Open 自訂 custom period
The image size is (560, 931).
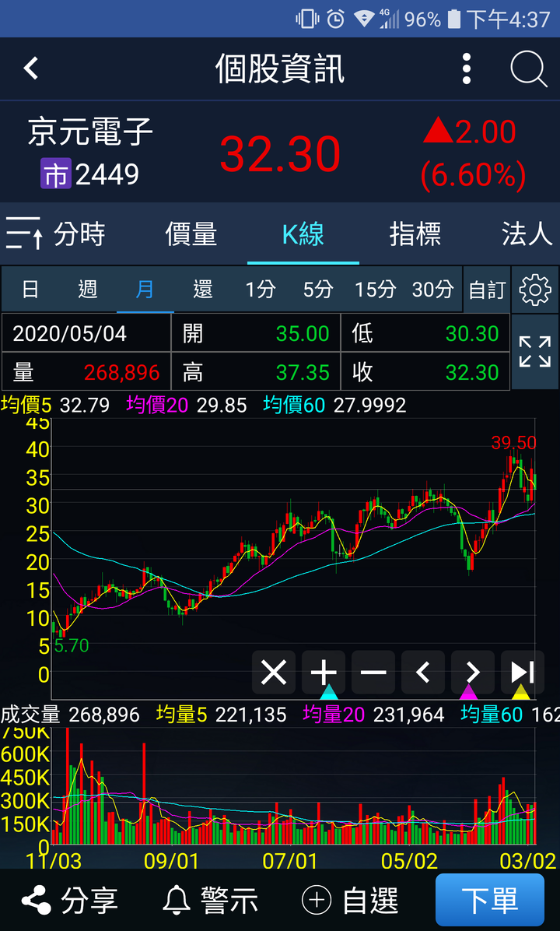[486, 290]
